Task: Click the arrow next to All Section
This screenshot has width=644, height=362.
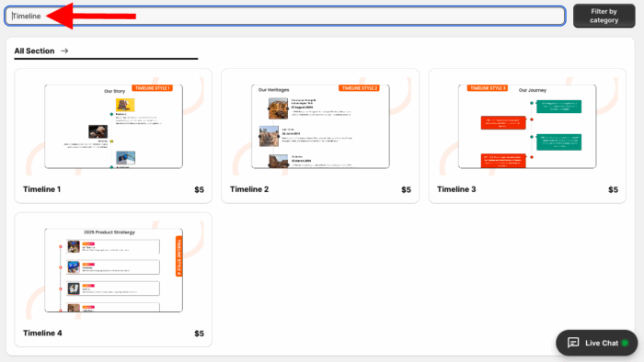Action: coord(64,51)
